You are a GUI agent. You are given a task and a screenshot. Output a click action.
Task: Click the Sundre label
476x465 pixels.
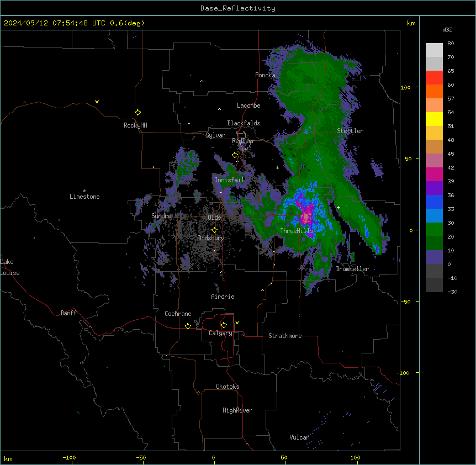pyautogui.click(x=161, y=216)
